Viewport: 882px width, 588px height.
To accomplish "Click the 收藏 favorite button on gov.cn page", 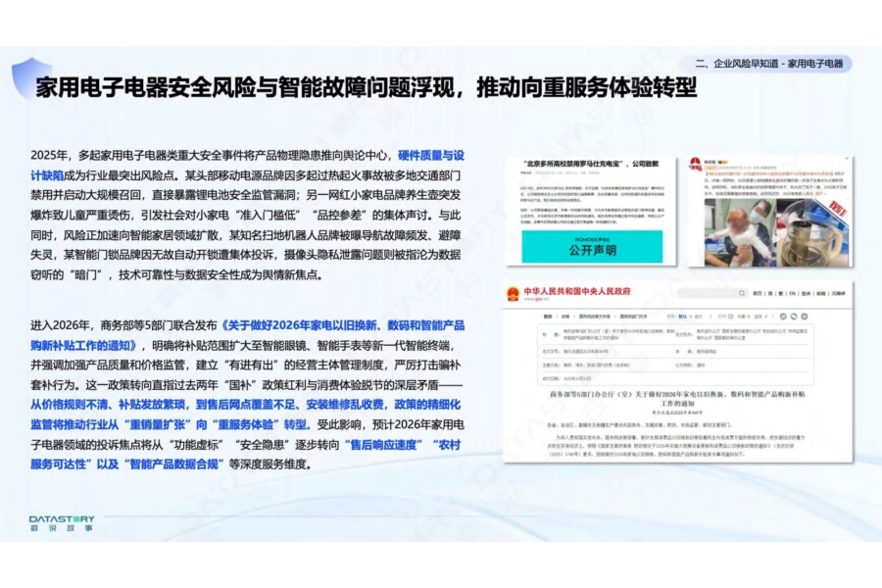I will pos(745,317).
